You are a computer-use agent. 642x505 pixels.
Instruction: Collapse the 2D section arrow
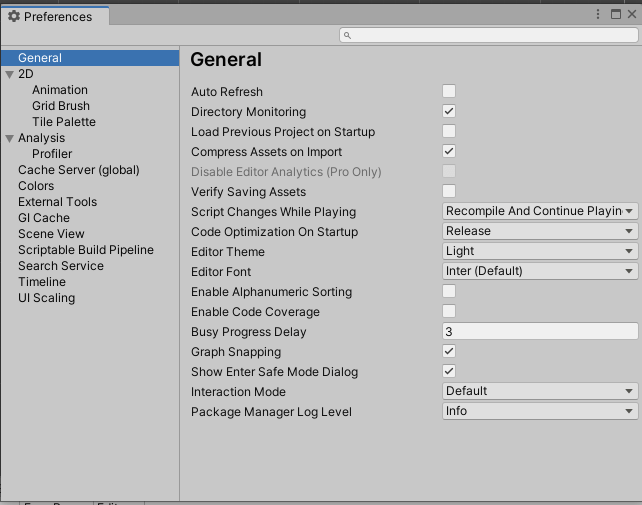click(x=9, y=74)
